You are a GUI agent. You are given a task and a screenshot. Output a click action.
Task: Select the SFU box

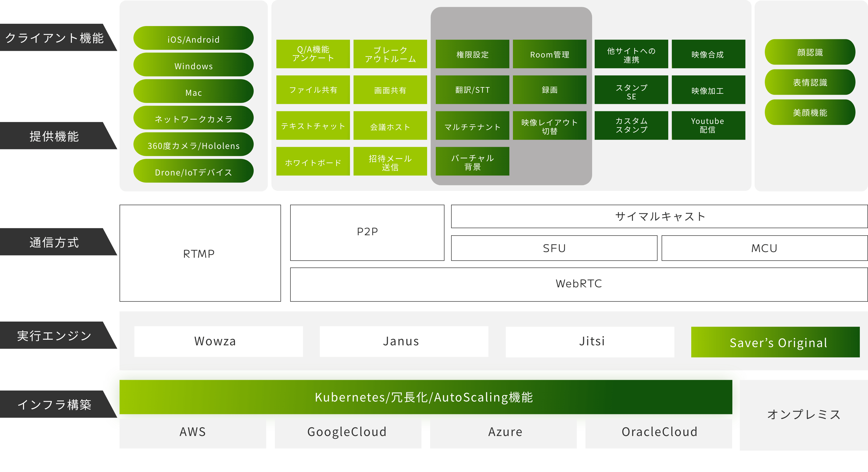point(554,248)
